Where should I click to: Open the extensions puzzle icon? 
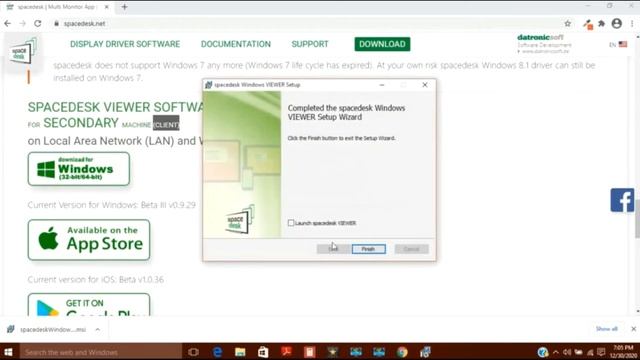602,24
